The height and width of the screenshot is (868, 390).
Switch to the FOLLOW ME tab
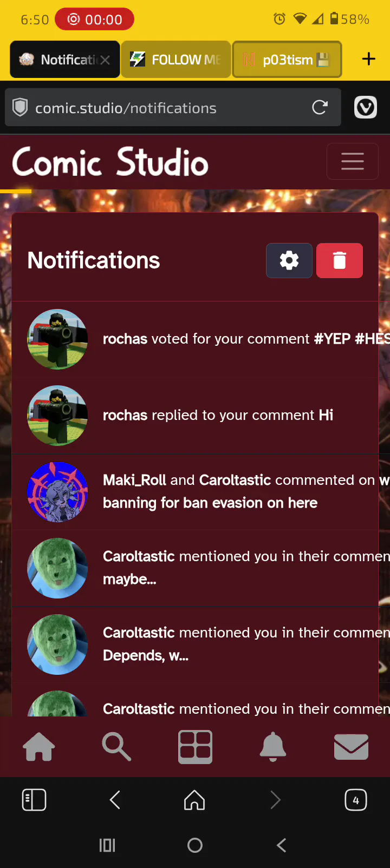[175, 60]
